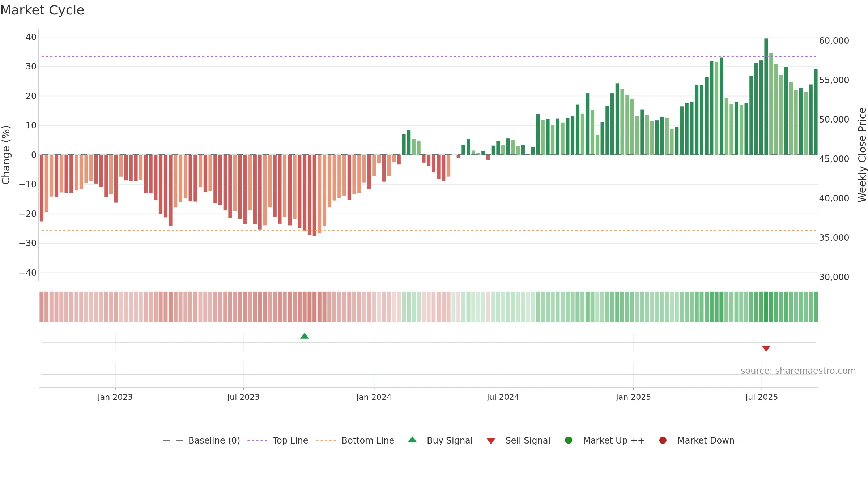The height and width of the screenshot is (488, 868).
Task: Click the 55,000 right-axis price label
Action: tap(834, 80)
